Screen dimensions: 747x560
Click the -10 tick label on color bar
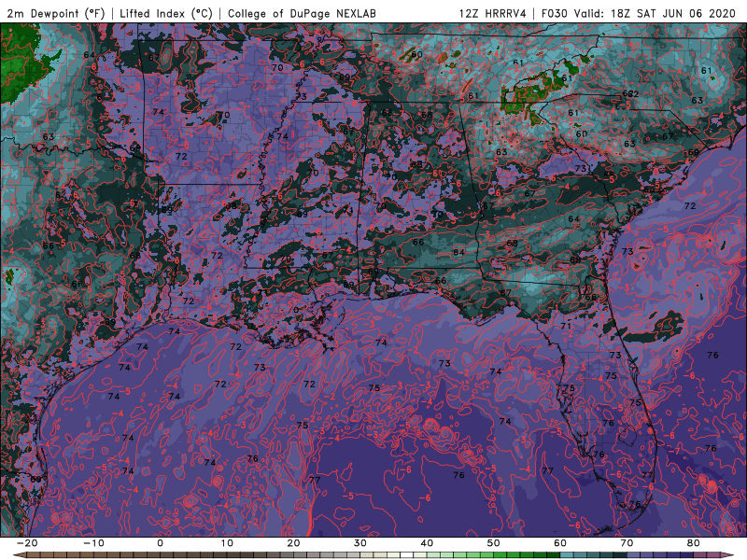pyautogui.click(x=93, y=543)
